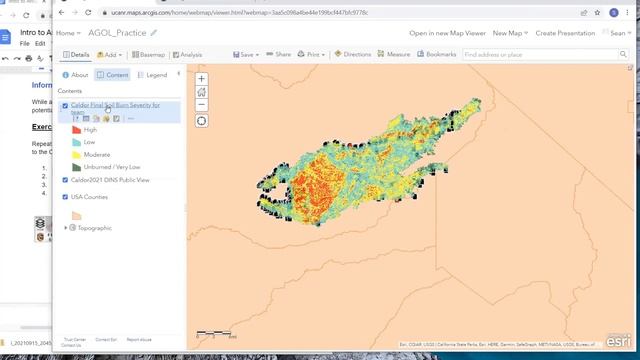Select the Caldor2021 DINS Public View layer name

(x=110, y=180)
